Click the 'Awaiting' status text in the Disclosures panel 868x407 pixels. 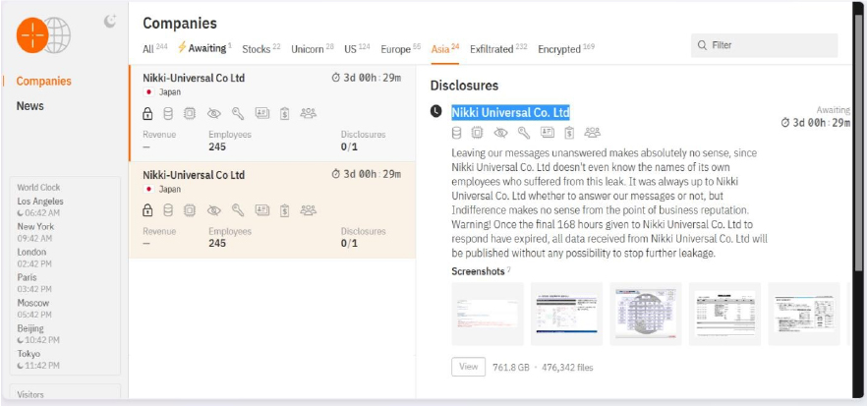(834, 110)
